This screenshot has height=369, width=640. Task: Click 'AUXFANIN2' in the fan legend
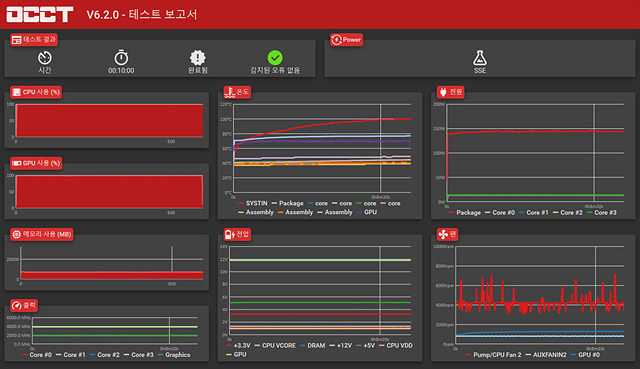(x=549, y=355)
